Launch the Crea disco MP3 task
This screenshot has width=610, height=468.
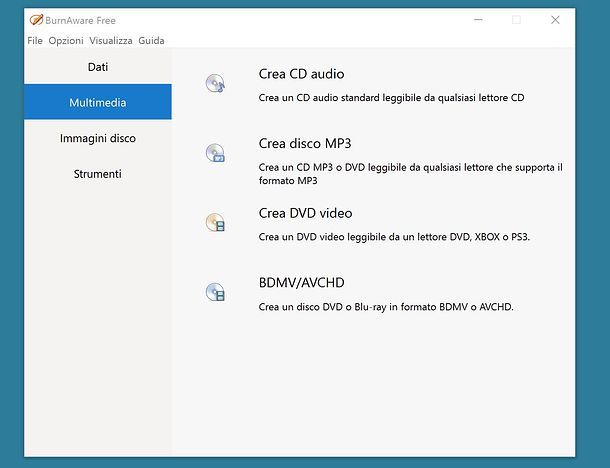tap(305, 144)
